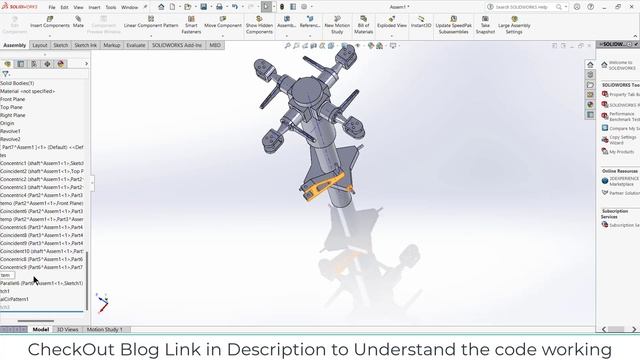
Task: Open the Design Library task pane tab
Action: (x=590, y=75)
